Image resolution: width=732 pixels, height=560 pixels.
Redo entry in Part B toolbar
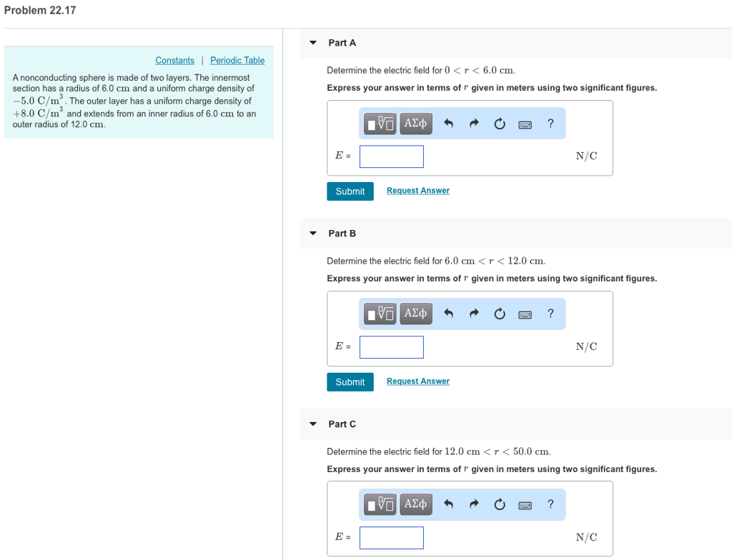[x=474, y=314]
